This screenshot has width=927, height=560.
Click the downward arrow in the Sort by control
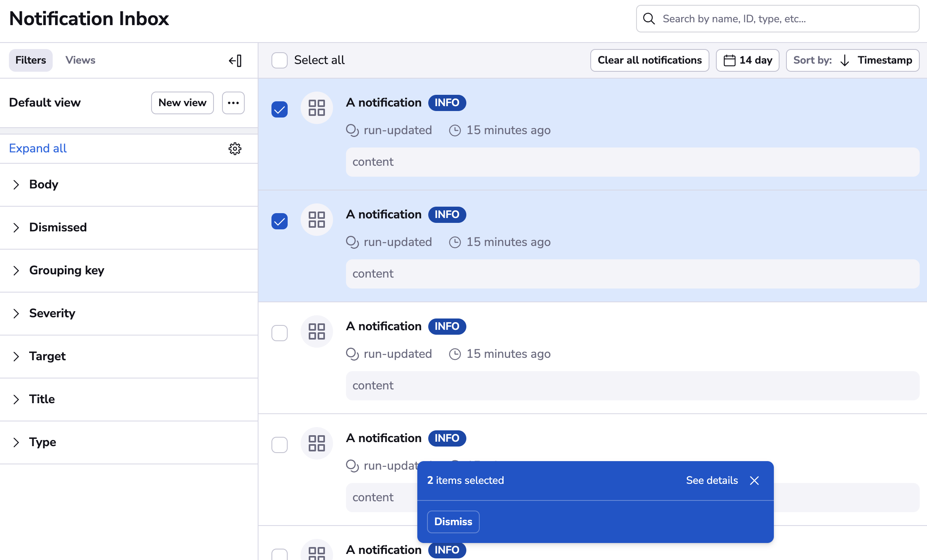coord(844,60)
